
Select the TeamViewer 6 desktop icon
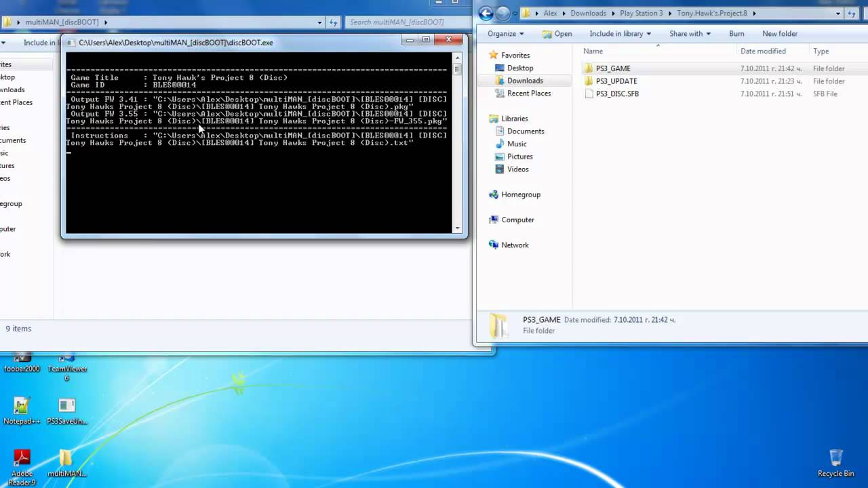(66, 367)
